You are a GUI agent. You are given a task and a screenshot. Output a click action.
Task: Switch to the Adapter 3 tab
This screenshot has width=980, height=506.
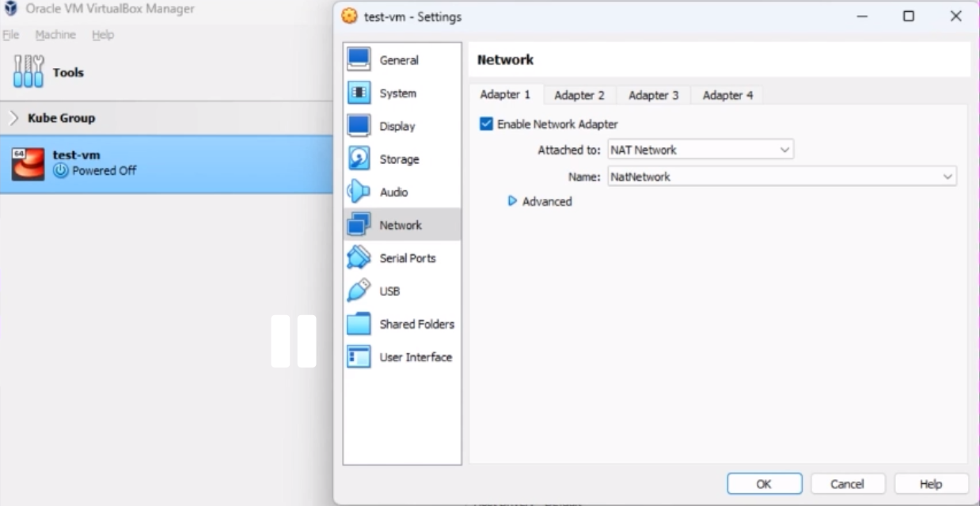654,95
